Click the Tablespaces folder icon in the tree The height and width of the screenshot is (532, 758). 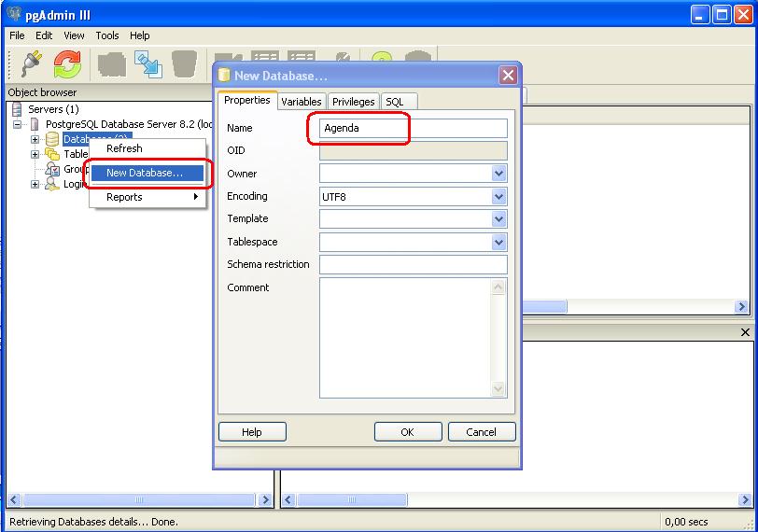coord(52,154)
